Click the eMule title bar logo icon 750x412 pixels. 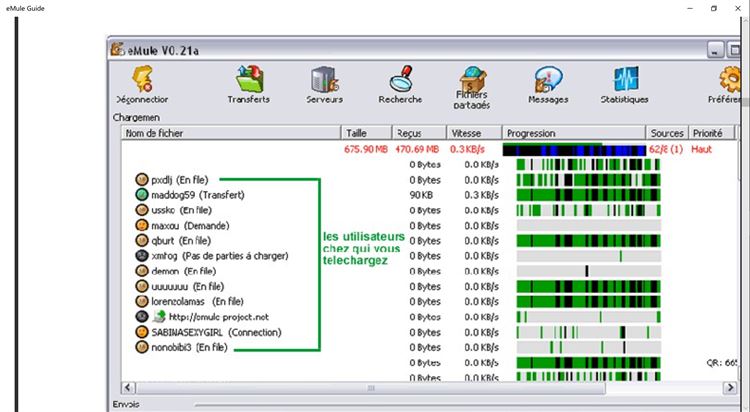tap(118, 49)
